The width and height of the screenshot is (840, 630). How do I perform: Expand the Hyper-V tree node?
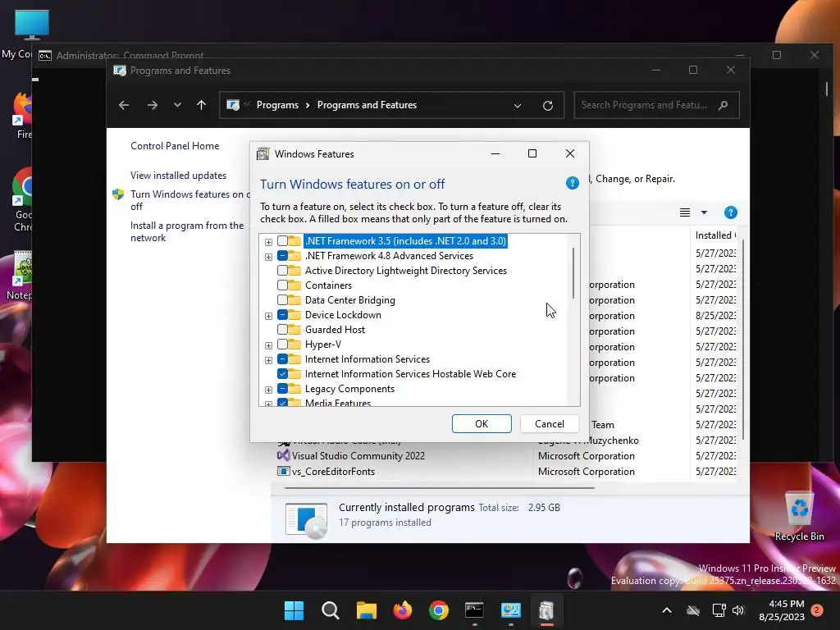[x=268, y=345]
